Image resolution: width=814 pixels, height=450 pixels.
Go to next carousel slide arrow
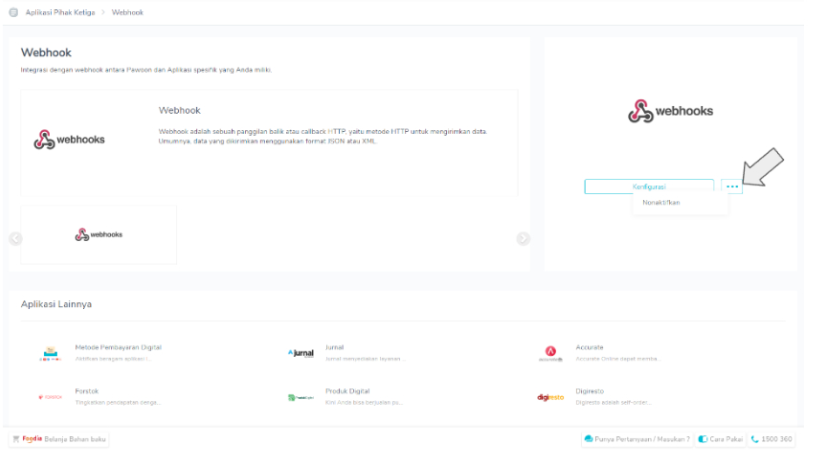[x=523, y=238]
